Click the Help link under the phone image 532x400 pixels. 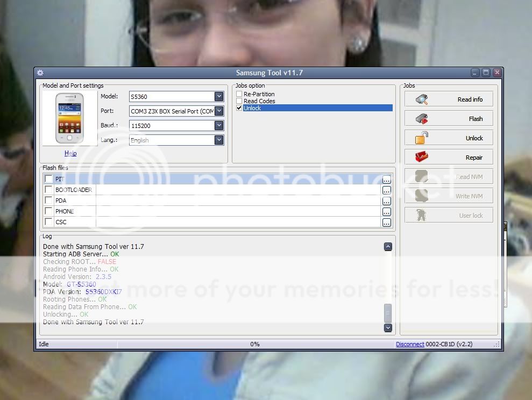pos(70,153)
